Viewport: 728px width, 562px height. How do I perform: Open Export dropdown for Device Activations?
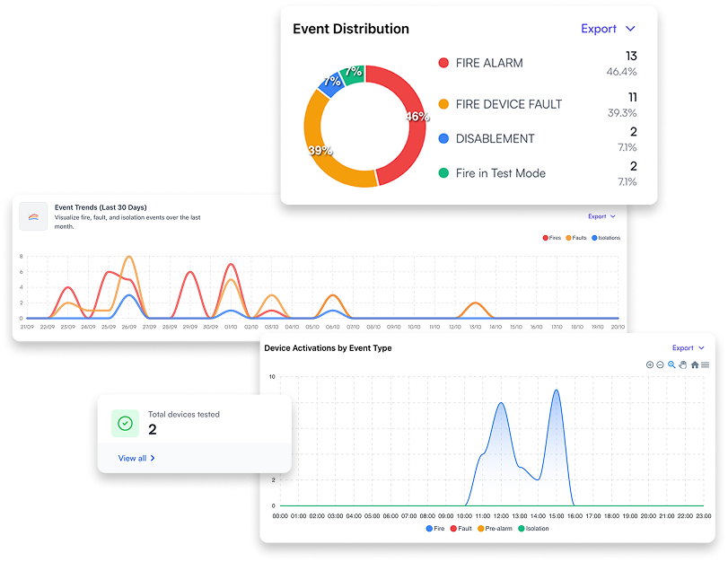[x=688, y=347]
